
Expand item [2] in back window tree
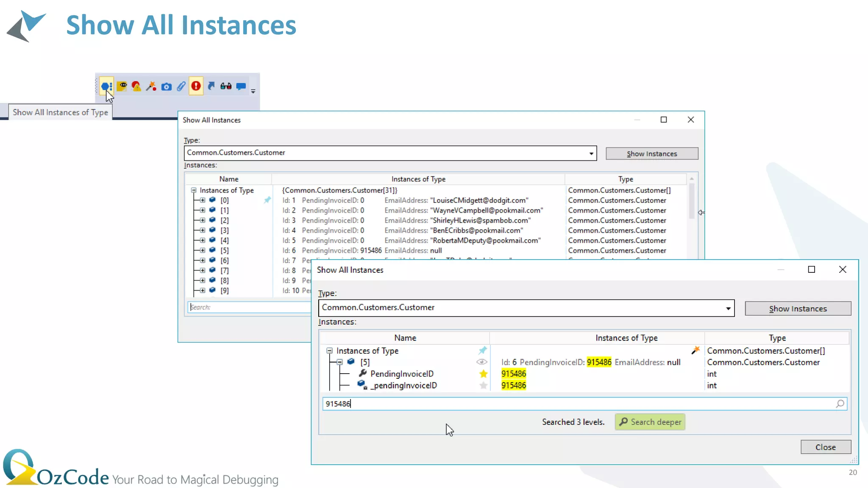[203, 220]
